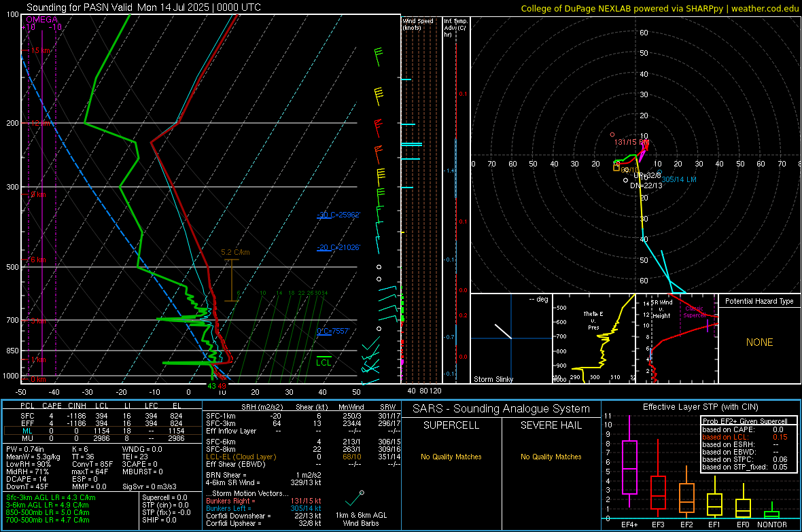Click the based on STP_fixed: row
Image resolution: width=802 pixels, height=532 pixels.
tap(745, 467)
